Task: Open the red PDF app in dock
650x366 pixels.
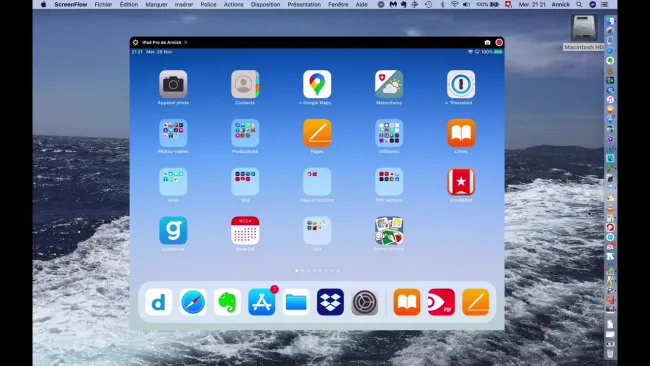Action: tap(441, 302)
